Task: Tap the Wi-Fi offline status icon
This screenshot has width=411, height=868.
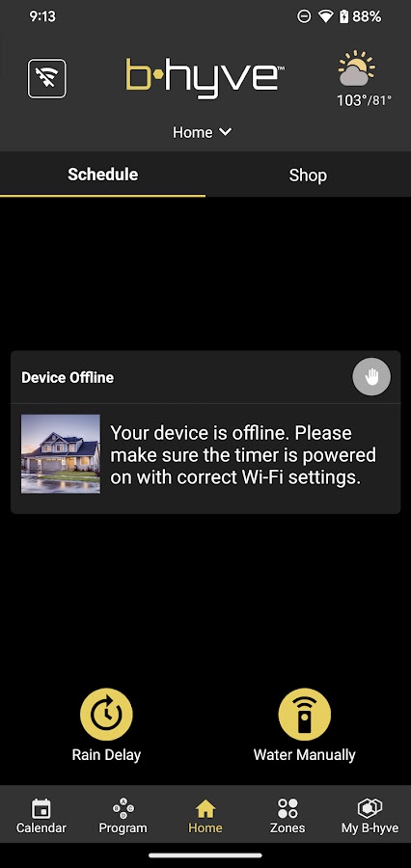Action: (47, 79)
